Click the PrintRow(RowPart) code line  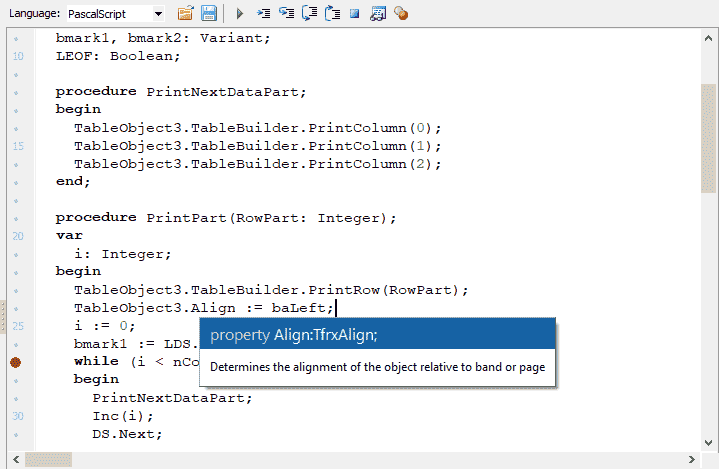point(271,290)
